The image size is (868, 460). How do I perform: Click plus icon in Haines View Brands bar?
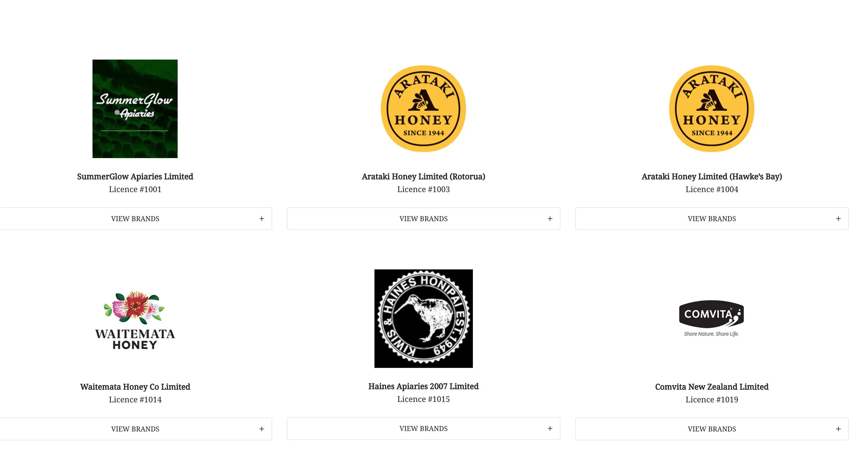click(550, 428)
